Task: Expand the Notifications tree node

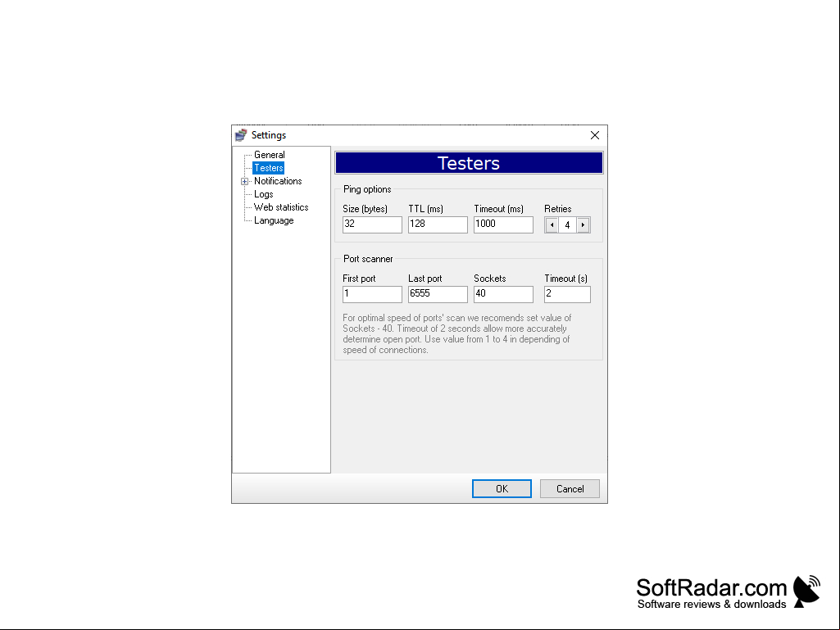Action: pos(245,182)
